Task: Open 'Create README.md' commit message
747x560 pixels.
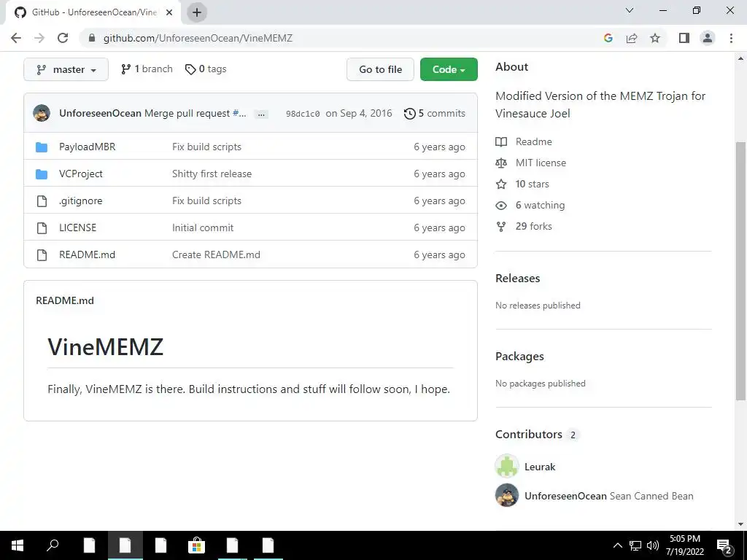Action: [216, 254]
